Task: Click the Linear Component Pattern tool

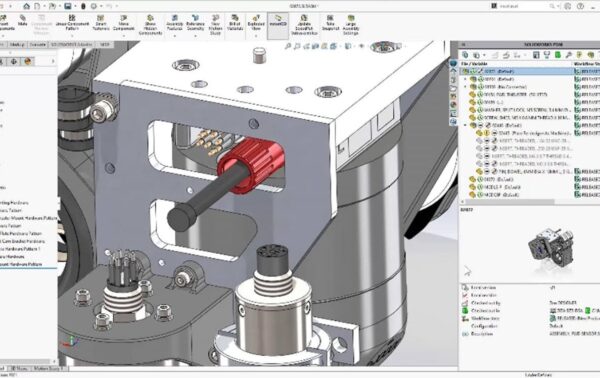Action: tap(72, 23)
